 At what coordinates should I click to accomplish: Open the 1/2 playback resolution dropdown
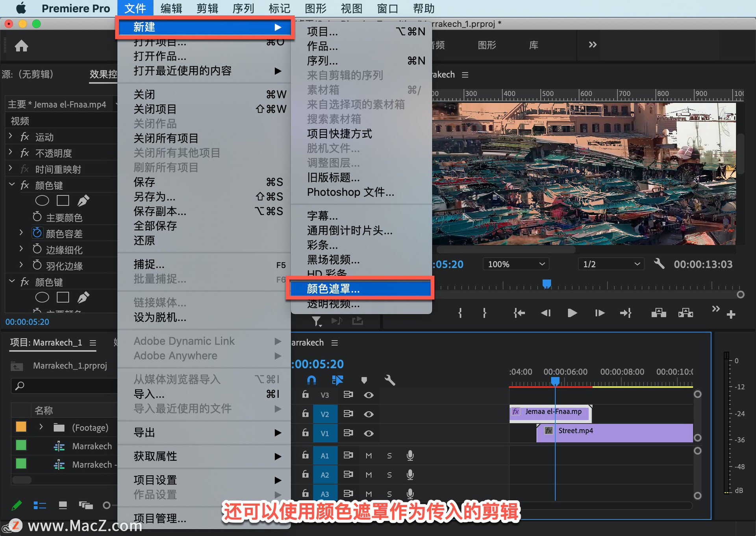(x=611, y=264)
